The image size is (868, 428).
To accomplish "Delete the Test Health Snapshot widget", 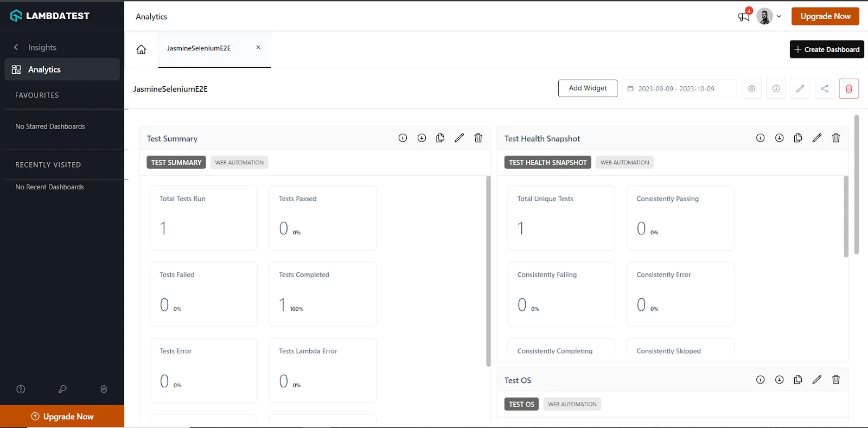I will [836, 138].
